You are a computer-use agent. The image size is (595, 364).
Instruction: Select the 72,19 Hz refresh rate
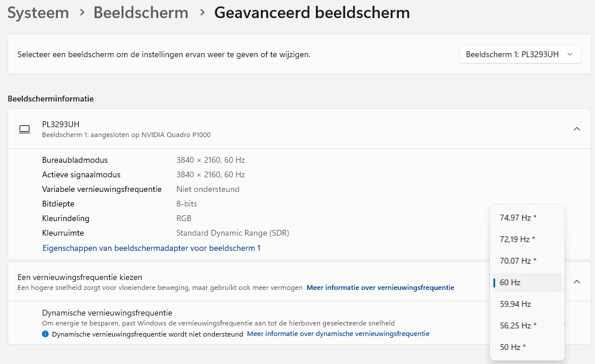pos(526,239)
